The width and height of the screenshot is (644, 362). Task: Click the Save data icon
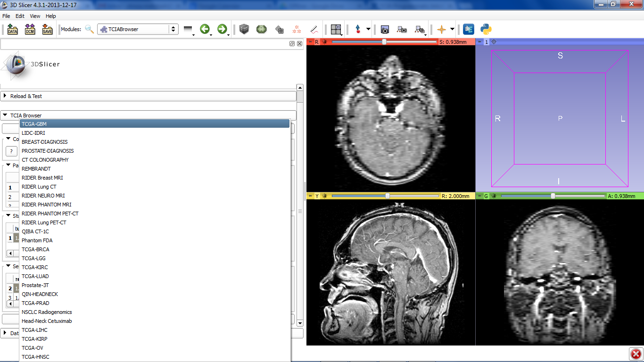(x=47, y=29)
